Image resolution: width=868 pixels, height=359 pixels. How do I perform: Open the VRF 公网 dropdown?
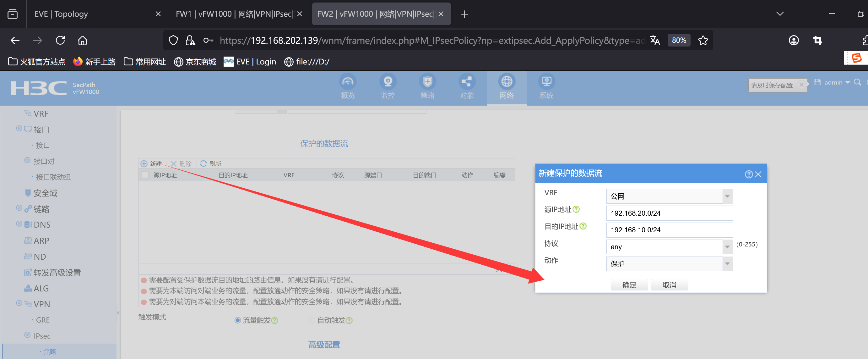coord(727,196)
